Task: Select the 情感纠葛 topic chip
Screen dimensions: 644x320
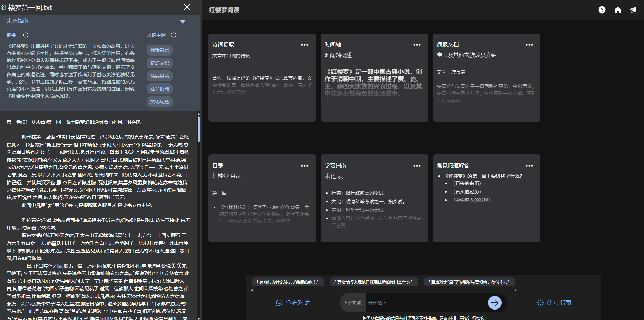Action: 160,76
